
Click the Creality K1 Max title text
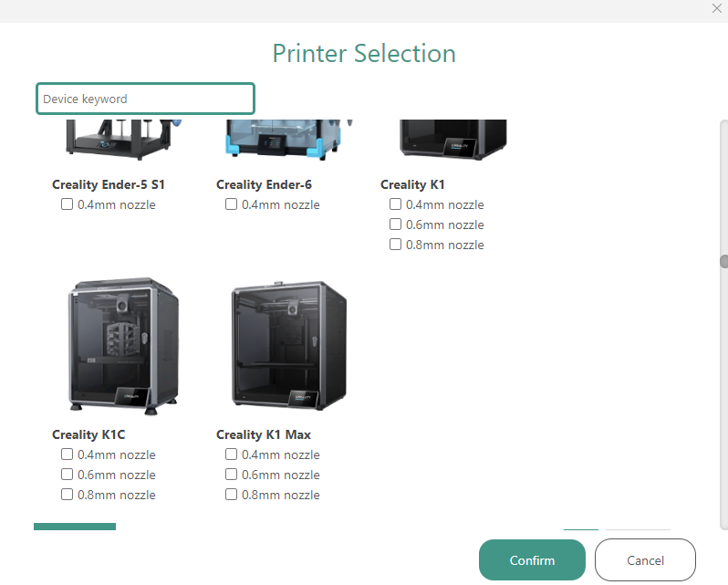pyautogui.click(x=264, y=434)
